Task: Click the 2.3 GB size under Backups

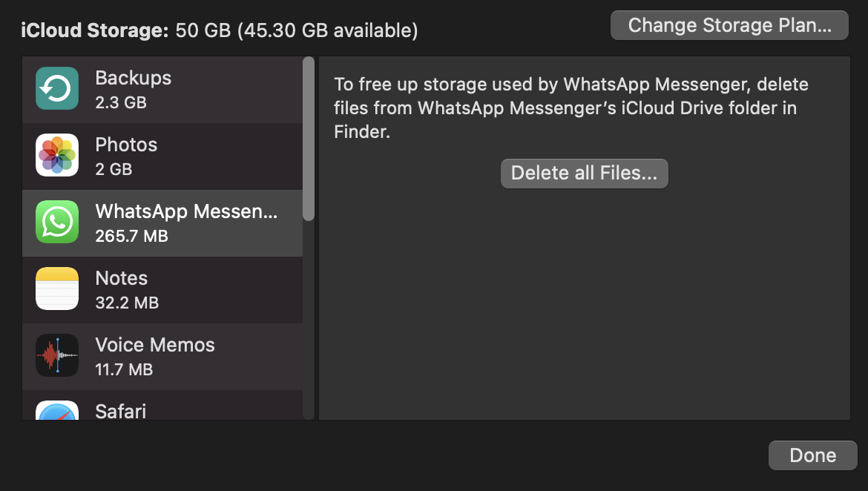Action: click(121, 102)
